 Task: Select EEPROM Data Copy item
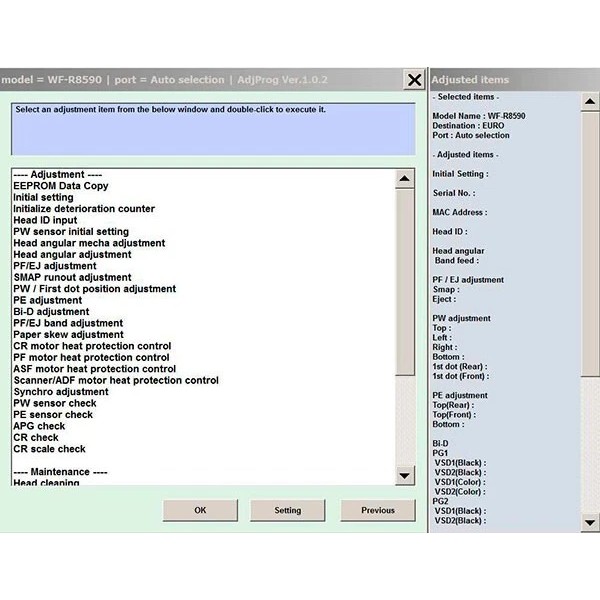61,186
